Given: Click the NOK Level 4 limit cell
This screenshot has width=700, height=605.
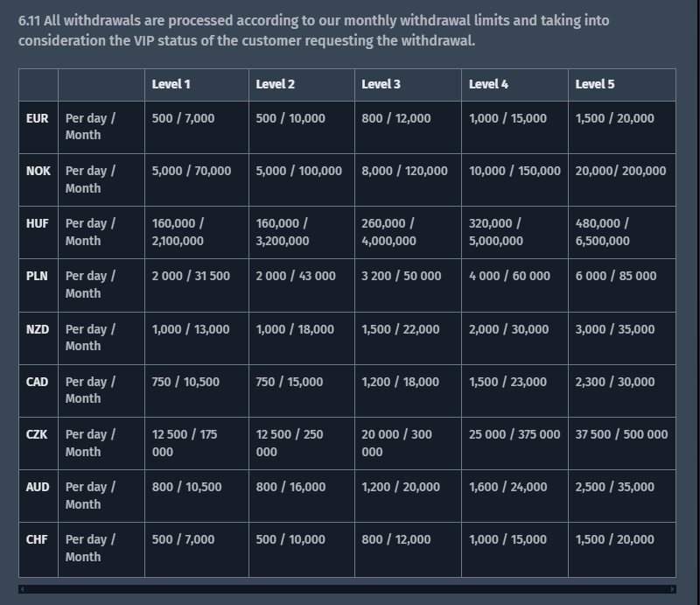Looking at the screenshot, I should 514,171.
